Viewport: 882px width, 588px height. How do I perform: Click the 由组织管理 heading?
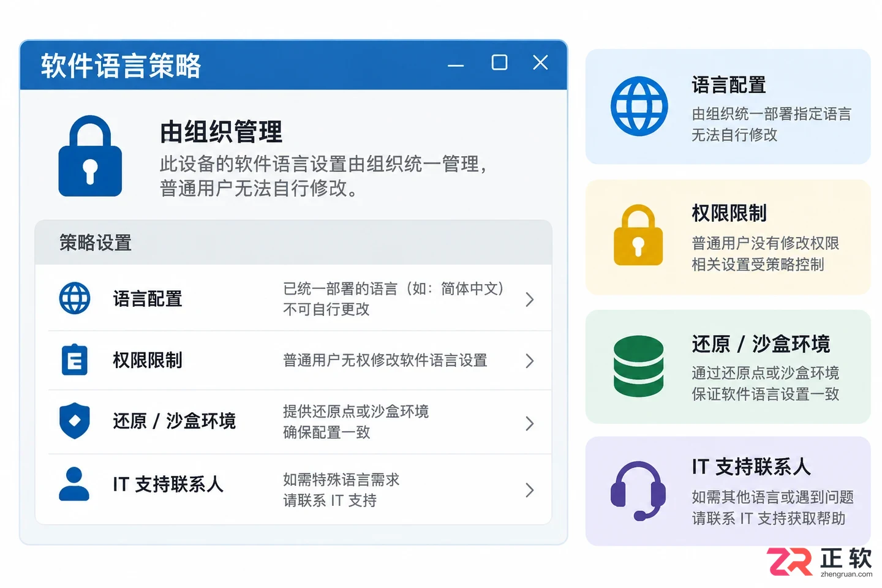221,132
